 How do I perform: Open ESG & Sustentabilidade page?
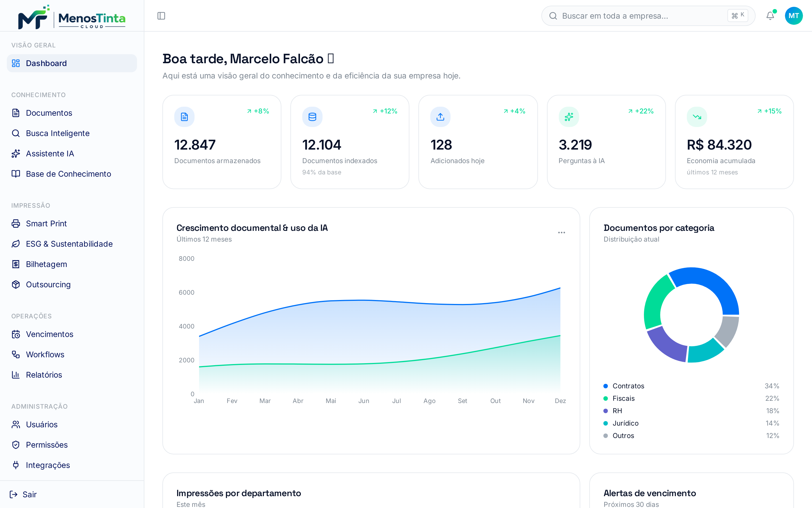(72, 244)
